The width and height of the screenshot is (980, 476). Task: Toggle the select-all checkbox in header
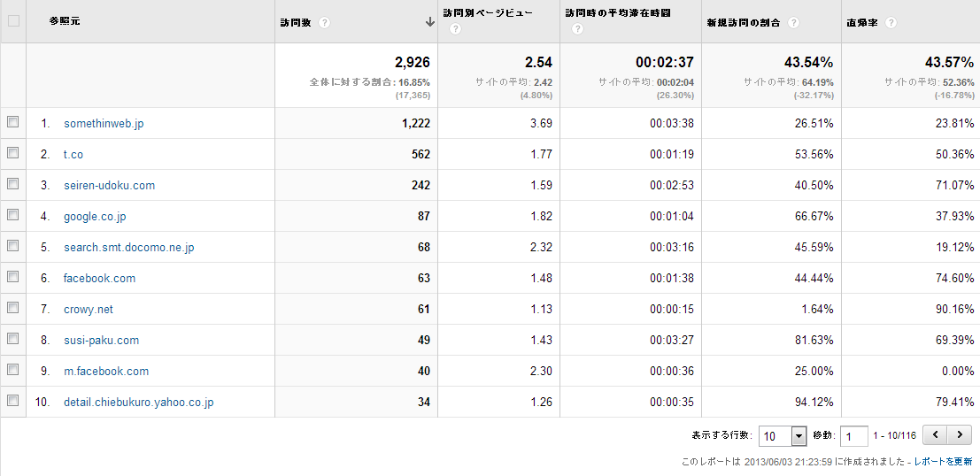(13, 21)
